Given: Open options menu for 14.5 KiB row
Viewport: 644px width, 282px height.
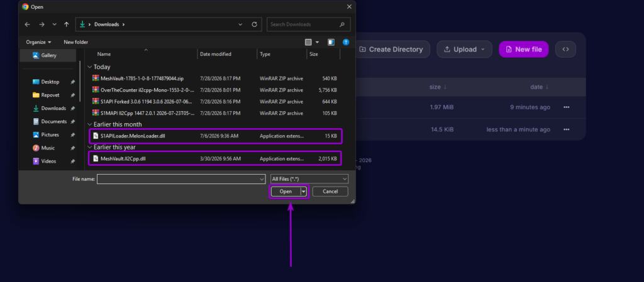Looking at the screenshot, I should (567, 129).
